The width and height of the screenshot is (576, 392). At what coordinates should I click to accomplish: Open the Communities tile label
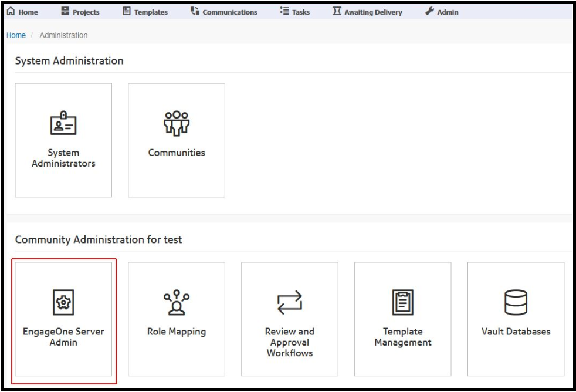(177, 153)
